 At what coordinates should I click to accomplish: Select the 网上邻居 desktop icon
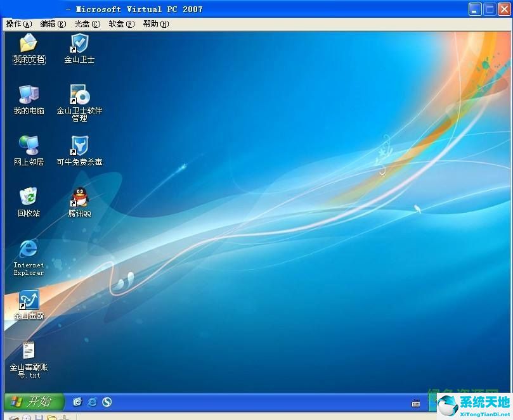[x=29, y=146]
